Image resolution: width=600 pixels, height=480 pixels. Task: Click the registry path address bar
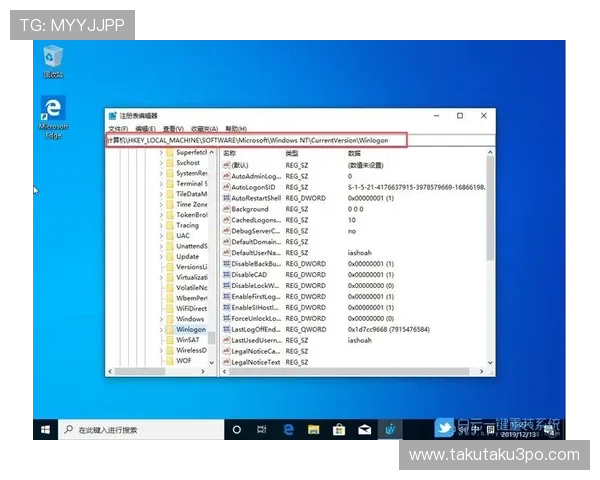(x=257, y=141)
